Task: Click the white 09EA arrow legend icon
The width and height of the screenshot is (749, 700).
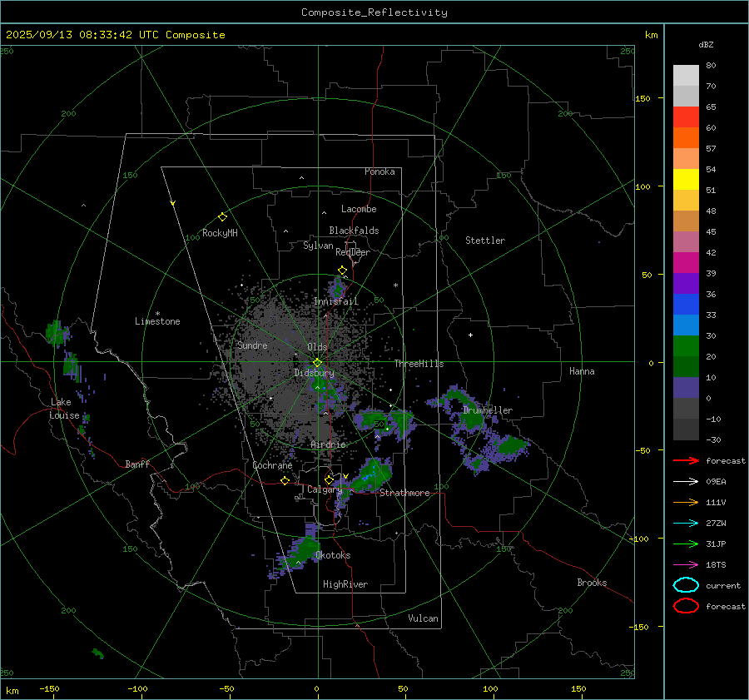Action: point(686,482)
